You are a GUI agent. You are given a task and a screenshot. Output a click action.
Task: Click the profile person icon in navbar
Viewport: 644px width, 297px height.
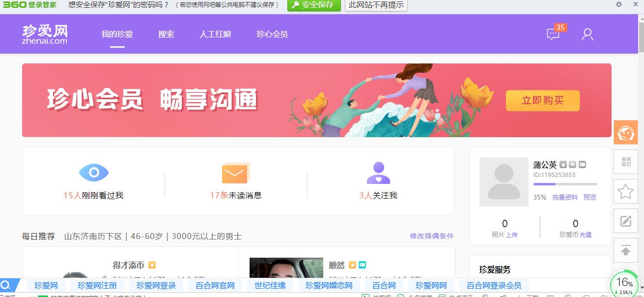[587, 34]
